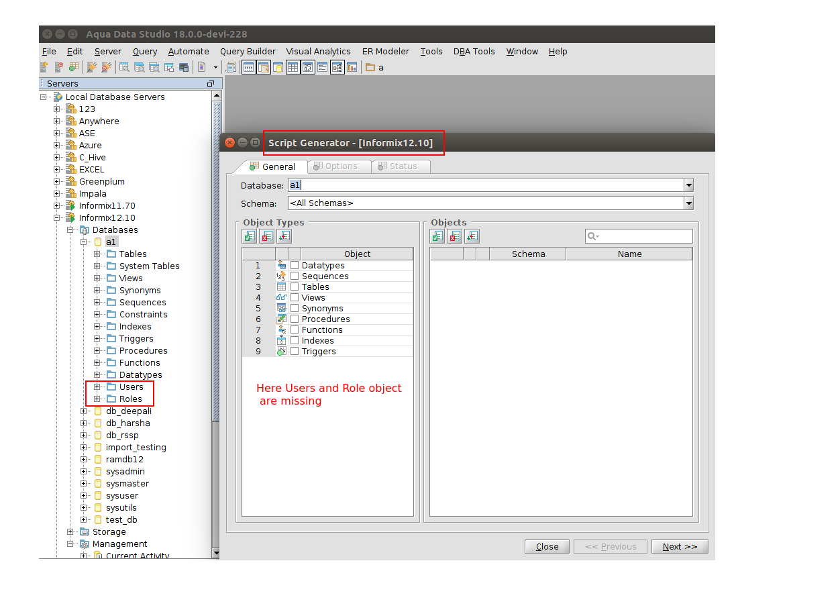Check the Procedures checkbox in Object Types

click(295, 319)
